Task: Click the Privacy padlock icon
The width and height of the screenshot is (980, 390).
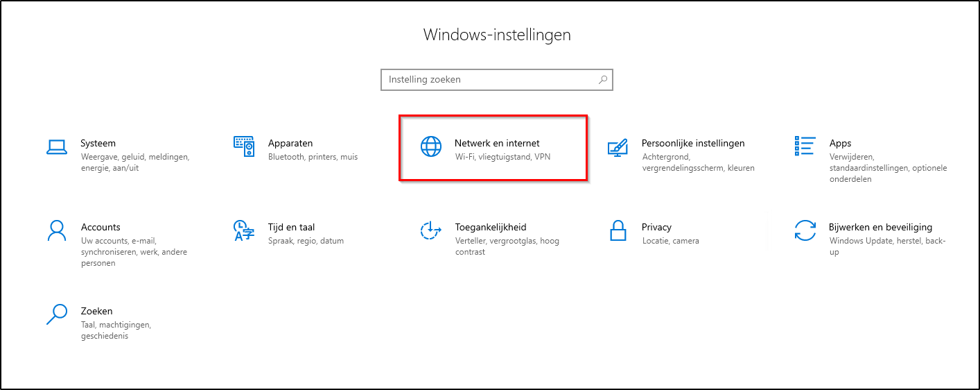Action: [x=618, y=230]
